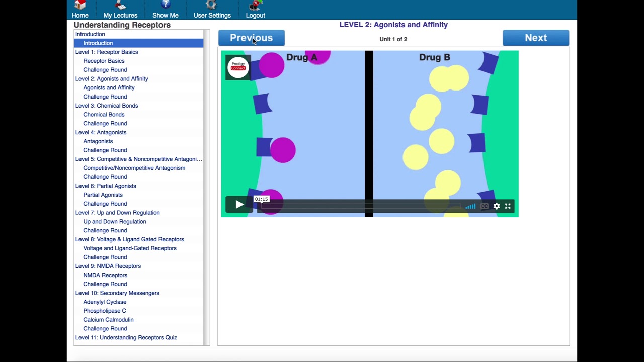The height and width of the screenshot is (362, 644).
Task: Open Level 6: Partial Agonists
Action: pos(106,186)
